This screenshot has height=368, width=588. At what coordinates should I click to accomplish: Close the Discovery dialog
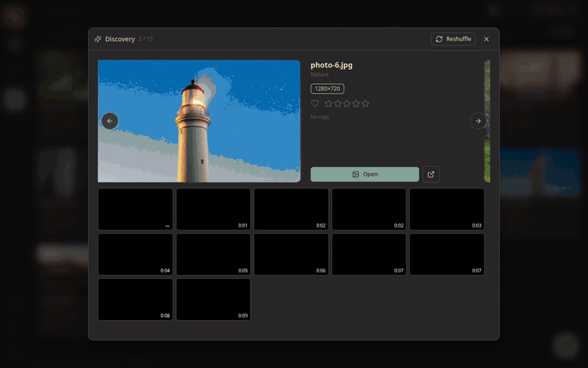click(487, 39)
